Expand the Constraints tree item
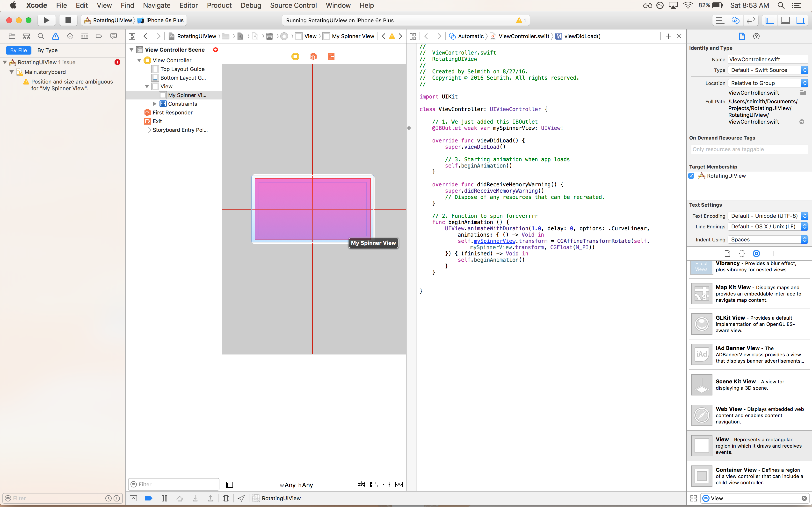 tap(155, 104)
